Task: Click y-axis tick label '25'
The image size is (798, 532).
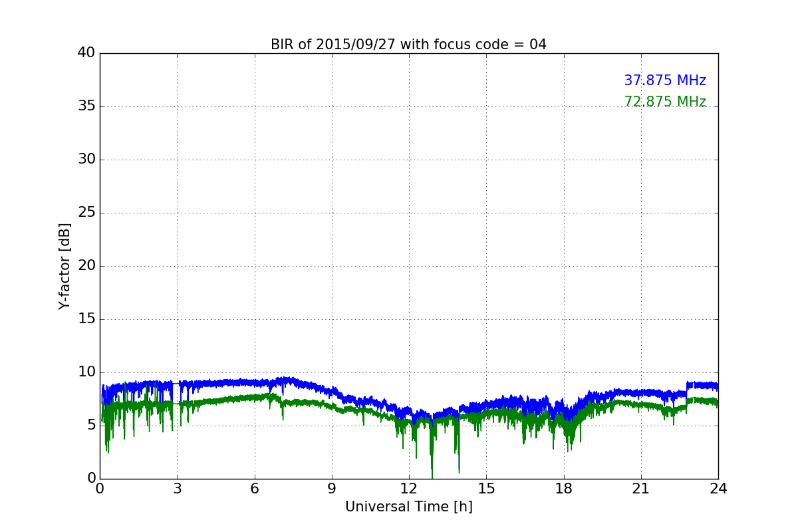Action: tap(86, 213)
